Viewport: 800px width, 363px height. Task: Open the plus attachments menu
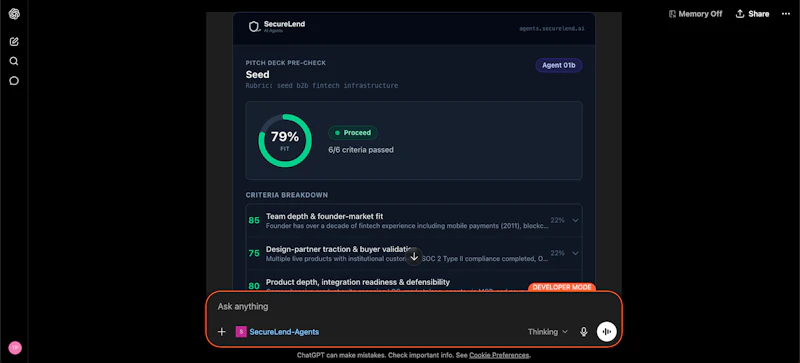(x=221, y=332)
